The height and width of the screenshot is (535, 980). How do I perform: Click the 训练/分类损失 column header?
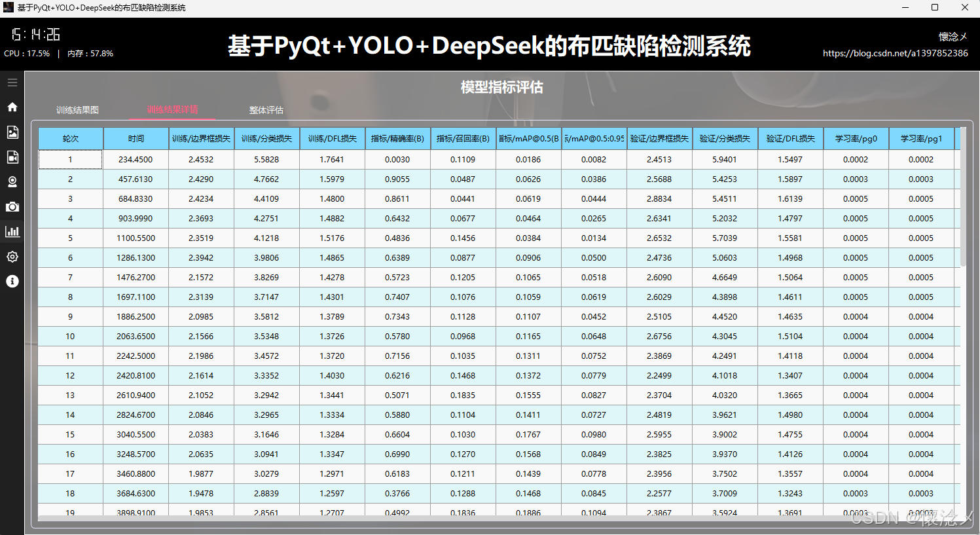click(x=267, y=139)
